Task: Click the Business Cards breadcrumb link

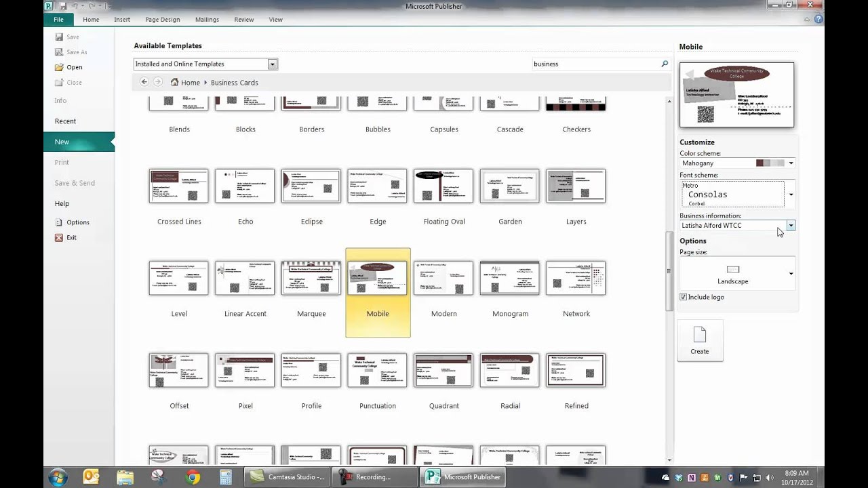Action: point(234,83)
